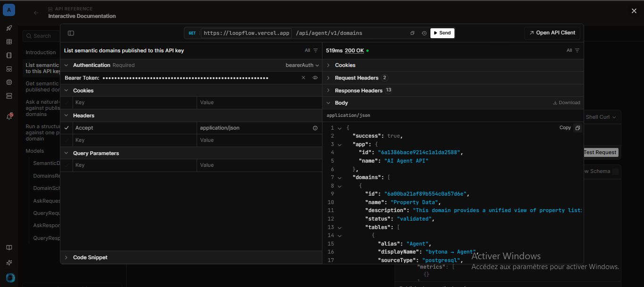Viewport: 644px width, 287px height.
Task: Collapse the Authentication section
Action: pyautogui.click(x=66, y=65)
